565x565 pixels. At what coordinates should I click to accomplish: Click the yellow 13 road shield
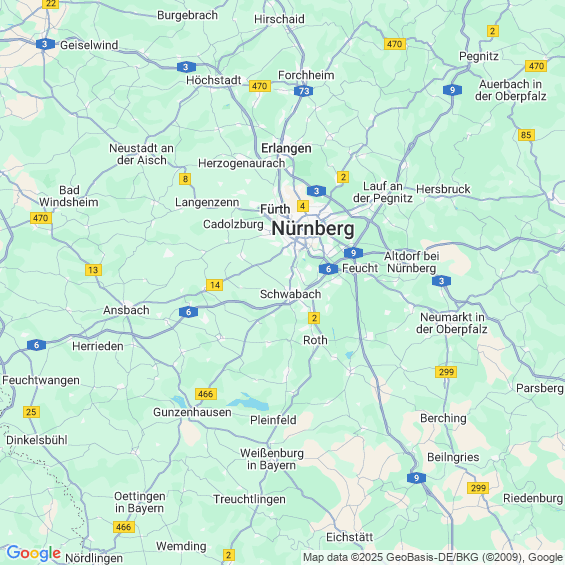(x=93, y=270)
